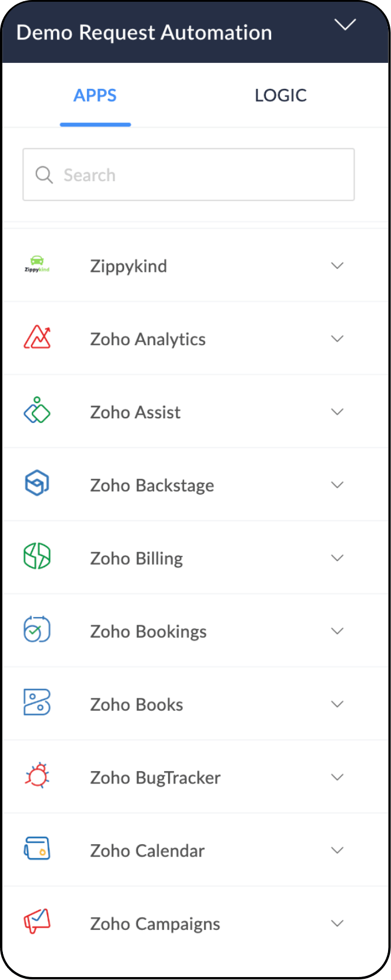The height and width of the screenshot is (980, 391).
Task: Click the Zippykind car logo icon
Action: pyautogui.click(x=37, y=265)
